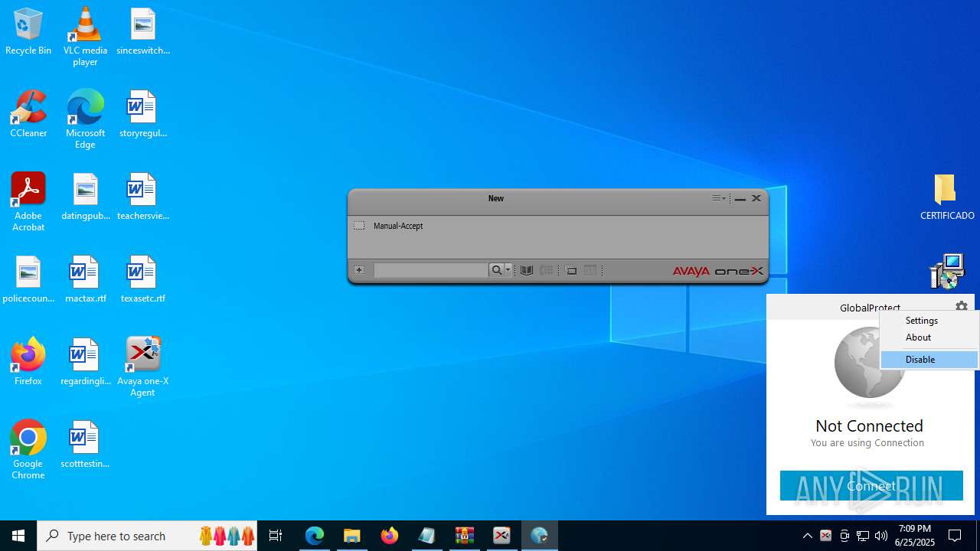Open network status tray icon

(x=863, y=536)
